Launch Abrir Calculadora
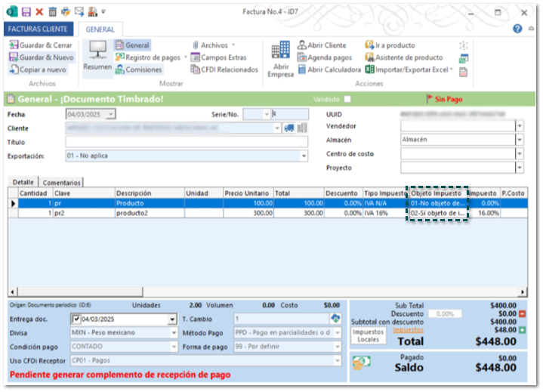Image resolution: width=543 pixels, height=392 pixels. (x=329, y=69)
